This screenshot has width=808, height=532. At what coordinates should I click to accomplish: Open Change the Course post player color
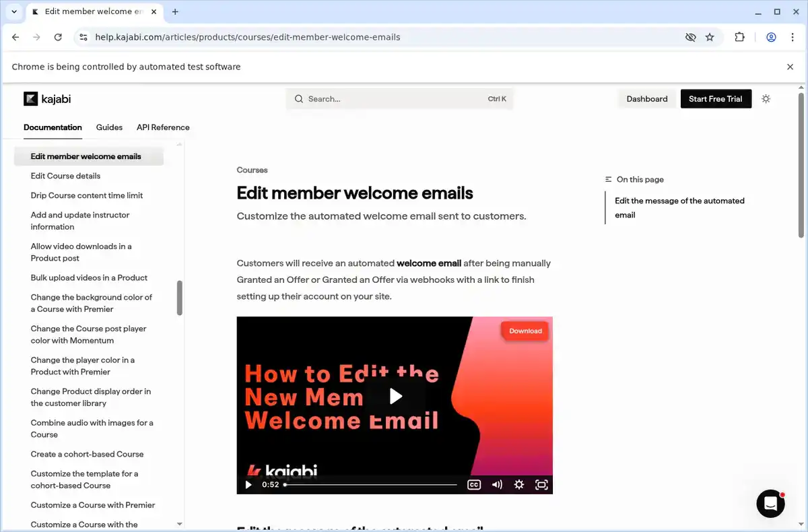coord(88,335)
